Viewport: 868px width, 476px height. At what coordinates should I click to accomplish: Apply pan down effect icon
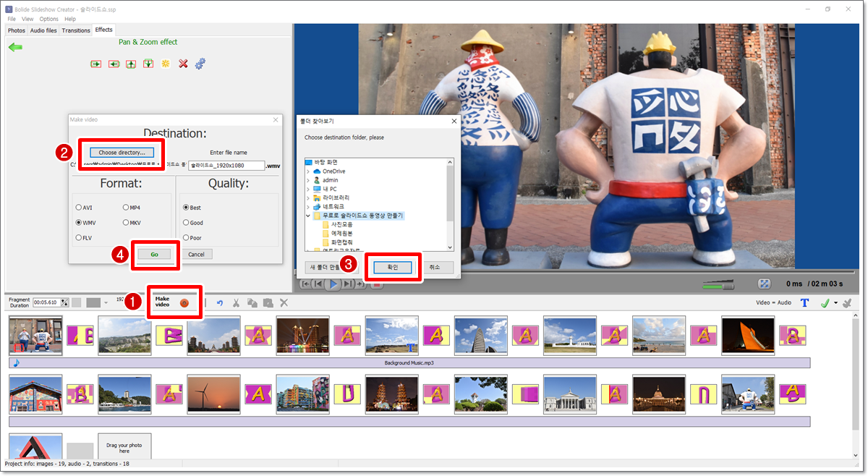[148, 64]
